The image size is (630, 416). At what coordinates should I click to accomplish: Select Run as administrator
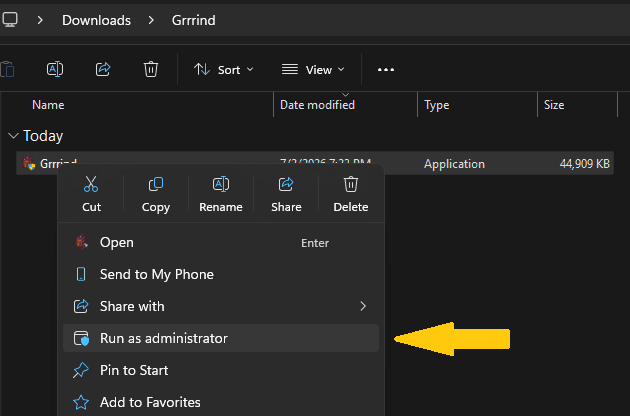[221, 338]
